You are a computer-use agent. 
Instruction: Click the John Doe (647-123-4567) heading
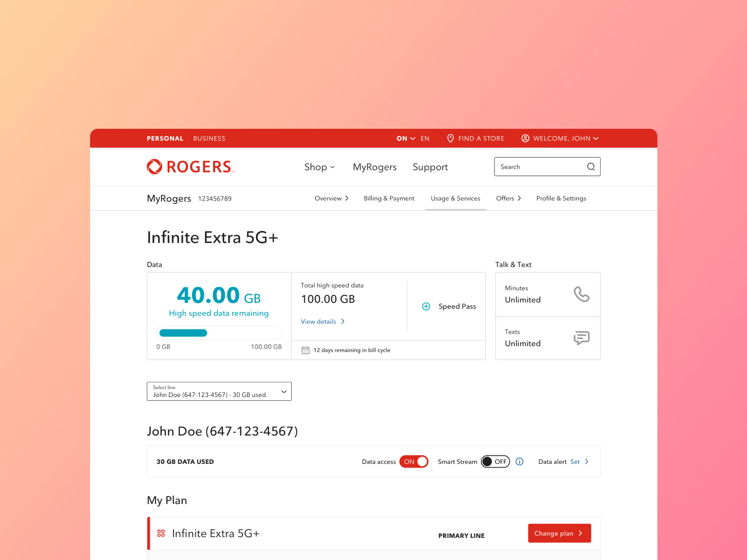(222, 431)
